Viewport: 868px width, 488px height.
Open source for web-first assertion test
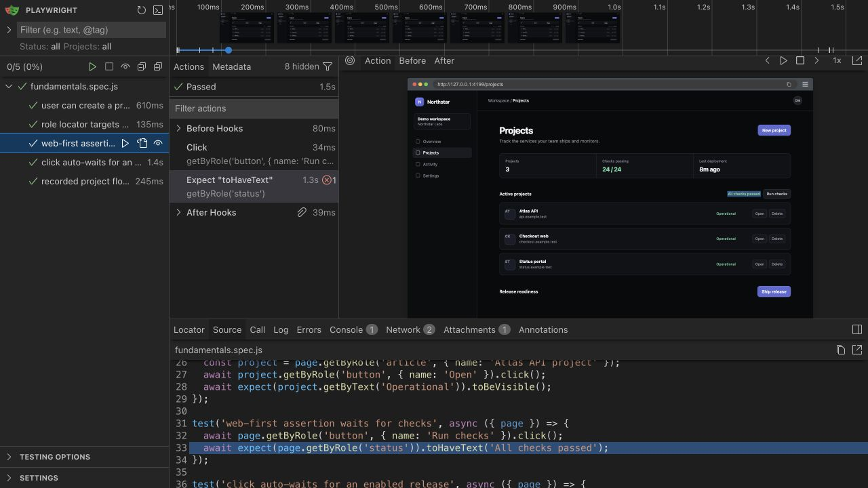click(142, 143)
